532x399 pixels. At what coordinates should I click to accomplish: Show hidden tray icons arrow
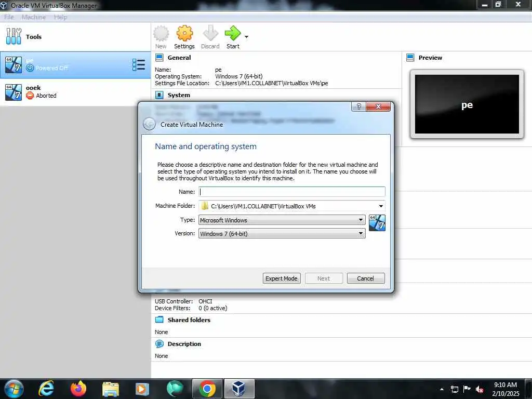tap(442, 389)
